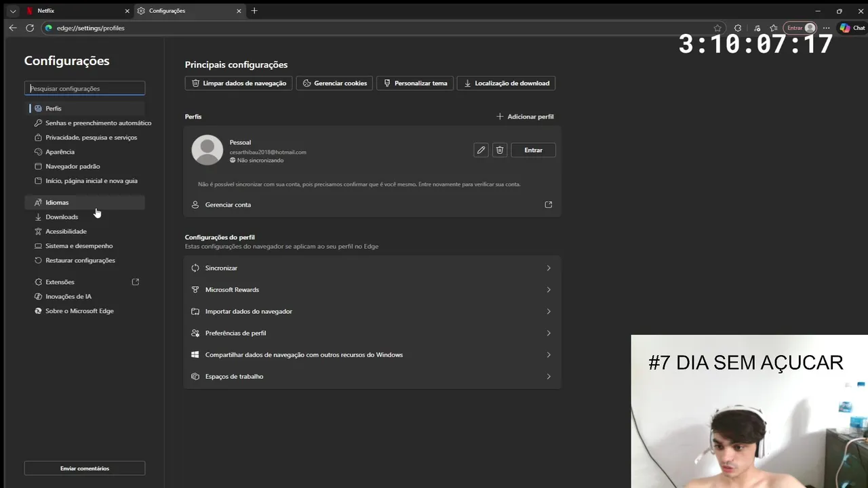
Task: Click Adicionar perfil
Action: (x=525, y=117)
